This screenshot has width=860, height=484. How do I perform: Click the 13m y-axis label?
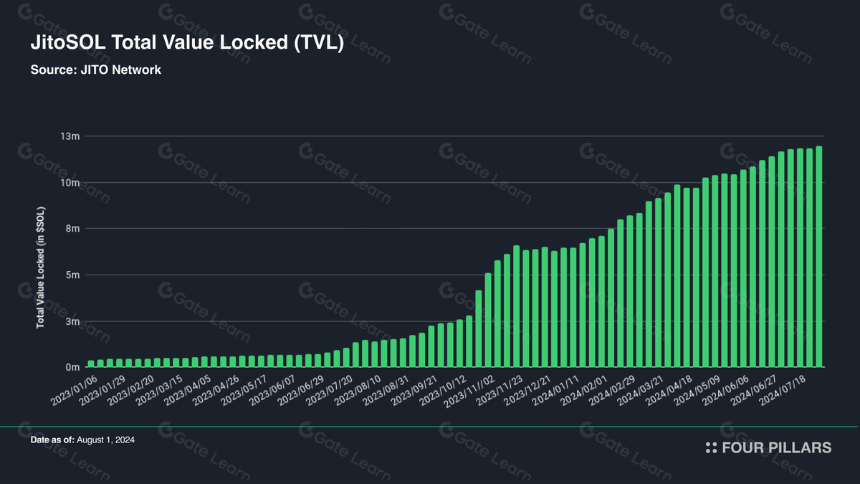[70, 136]
